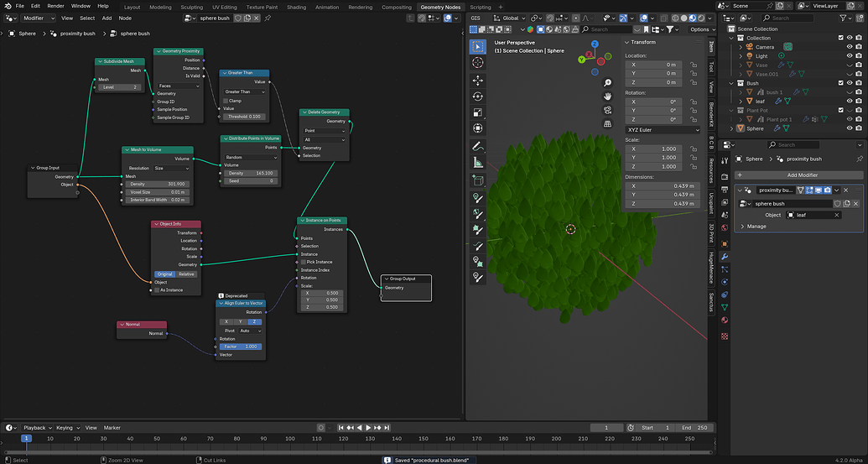The image size is (868, 464).
Task: Enable Pick Instance on Instance on Points
Action: click(x=304, y=262)
